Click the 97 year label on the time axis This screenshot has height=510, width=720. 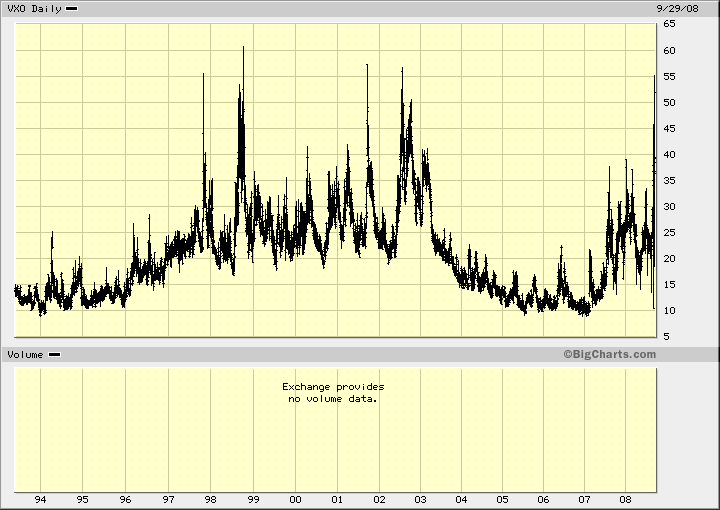169,500
